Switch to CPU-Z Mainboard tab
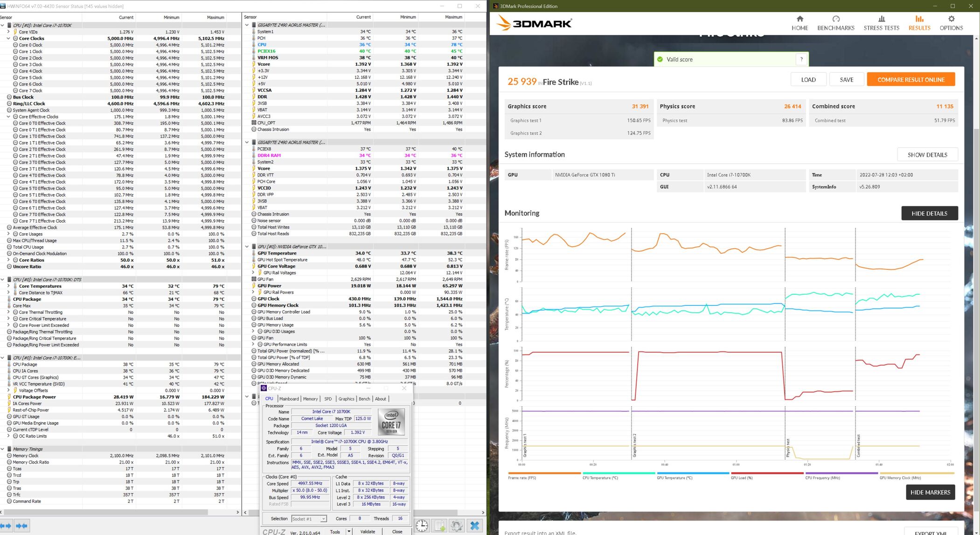 pos(289,399)
